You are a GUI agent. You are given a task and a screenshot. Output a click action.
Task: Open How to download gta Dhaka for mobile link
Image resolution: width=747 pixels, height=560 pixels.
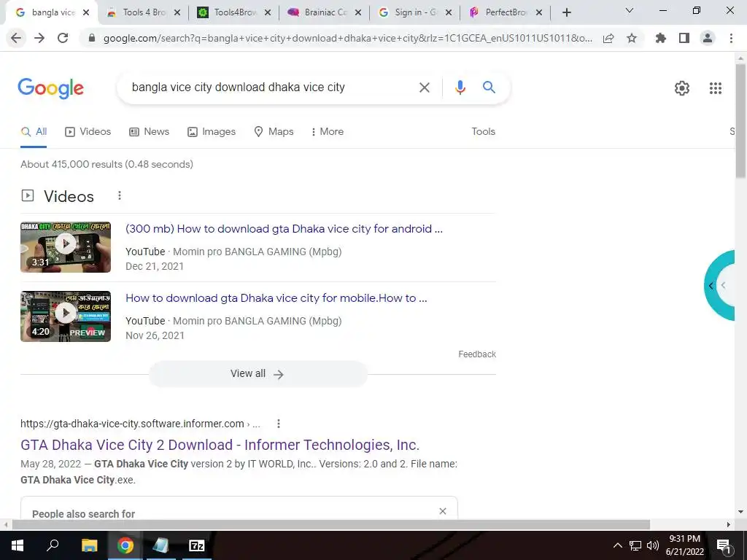[276, 298]
